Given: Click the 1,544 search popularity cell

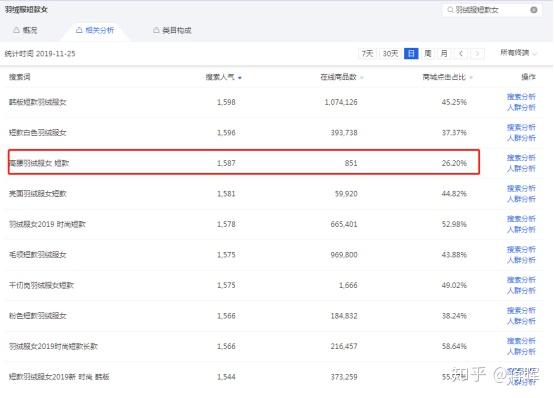Looking at the screenshot, I should [x=226, y=377].
